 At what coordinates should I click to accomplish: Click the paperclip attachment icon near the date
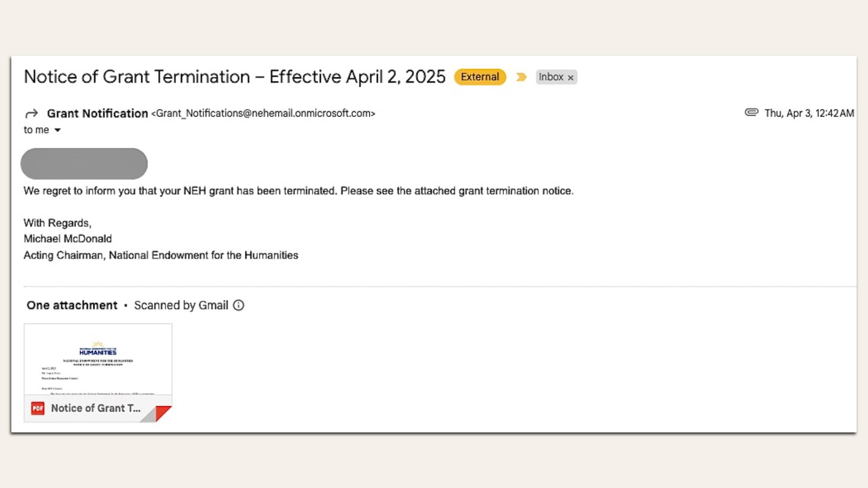point(751,113)
